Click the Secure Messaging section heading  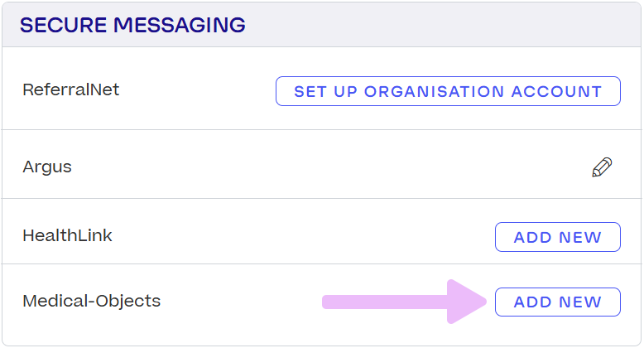click(132, 25)
